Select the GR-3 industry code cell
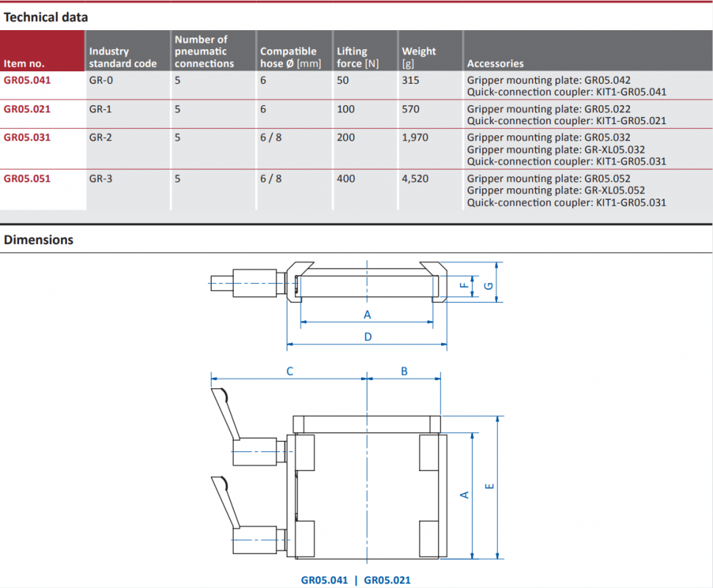The width and height of the screenshot is (713, 588). (x=101, y=179)
